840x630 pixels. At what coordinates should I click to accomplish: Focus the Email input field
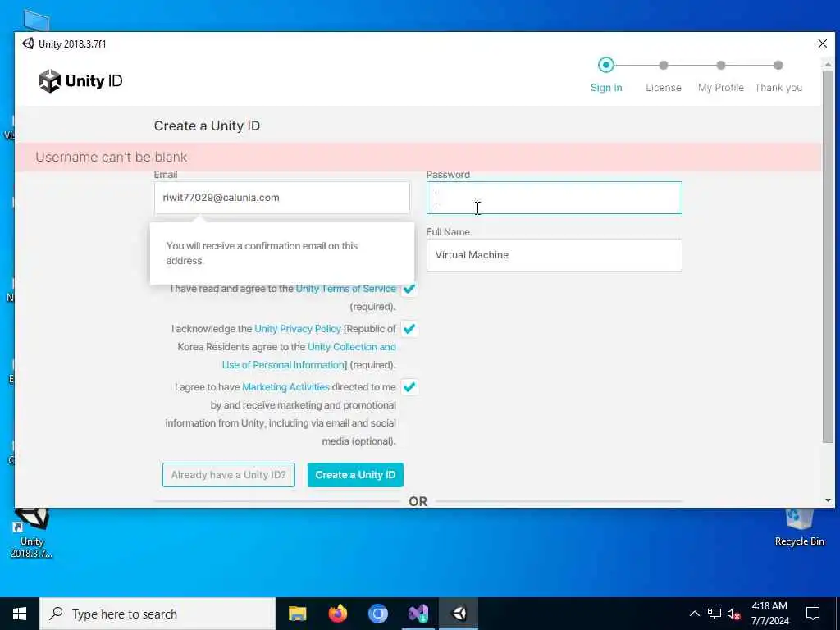[282, 198]
